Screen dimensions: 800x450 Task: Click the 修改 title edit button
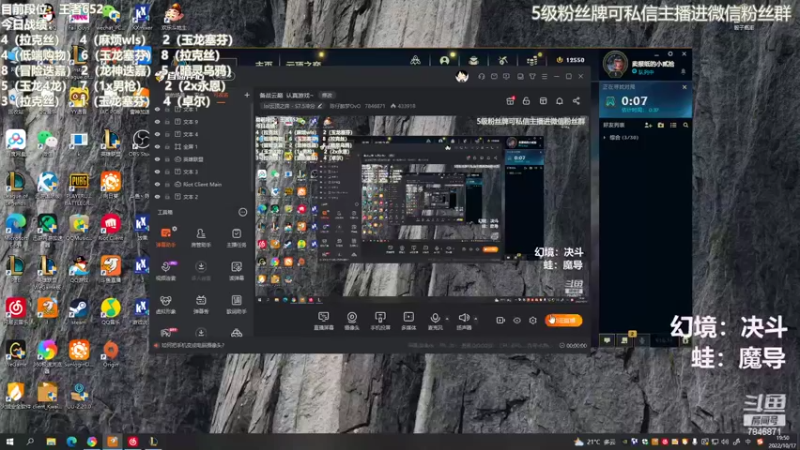coord(327,95)
